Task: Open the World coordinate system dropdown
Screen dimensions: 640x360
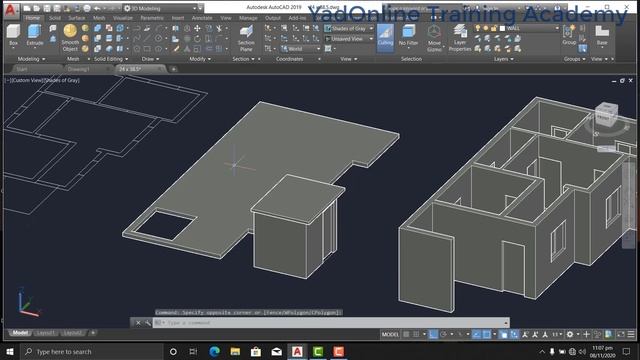Action: tap(300, 49)
